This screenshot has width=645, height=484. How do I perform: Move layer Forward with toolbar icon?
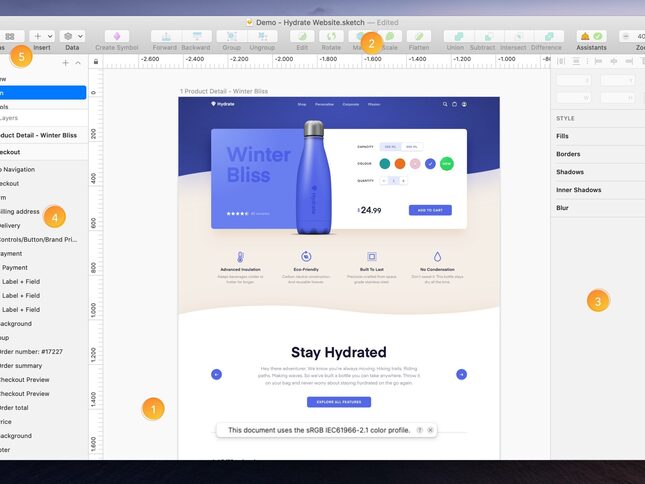166,37
